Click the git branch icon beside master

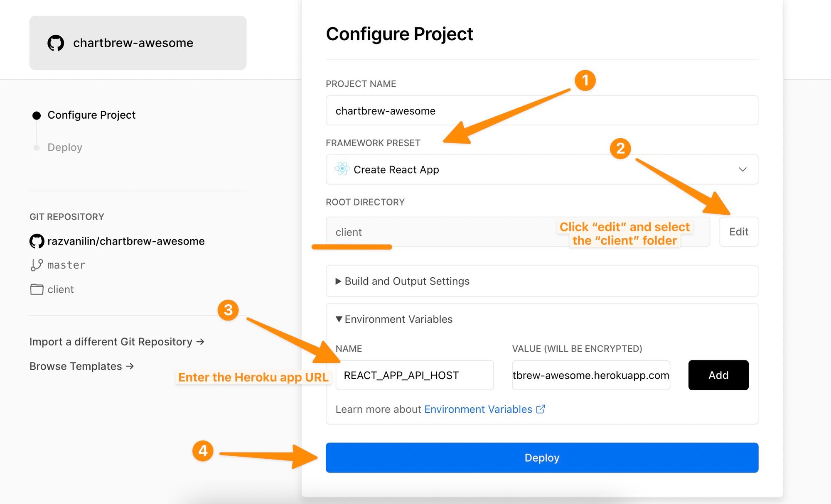pos(37,265)
